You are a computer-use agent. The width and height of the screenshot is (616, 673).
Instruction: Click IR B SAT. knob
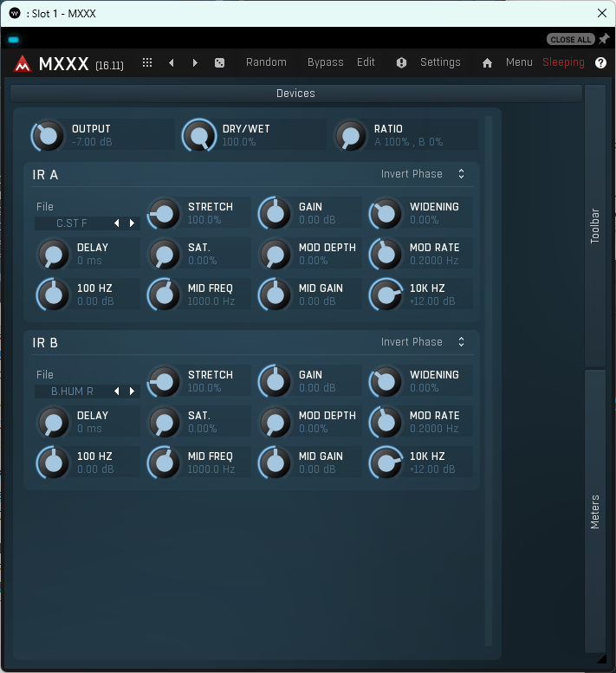tap(164, 423)
